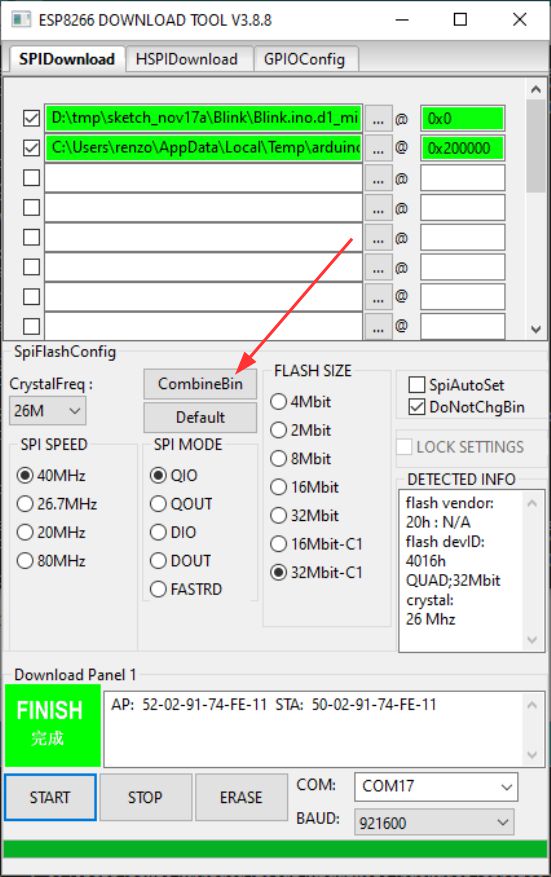Viewport: 551px width, 877px height.
Task: Click the CombineBin button
Action: pyautogui.click(x=200, y=384)
